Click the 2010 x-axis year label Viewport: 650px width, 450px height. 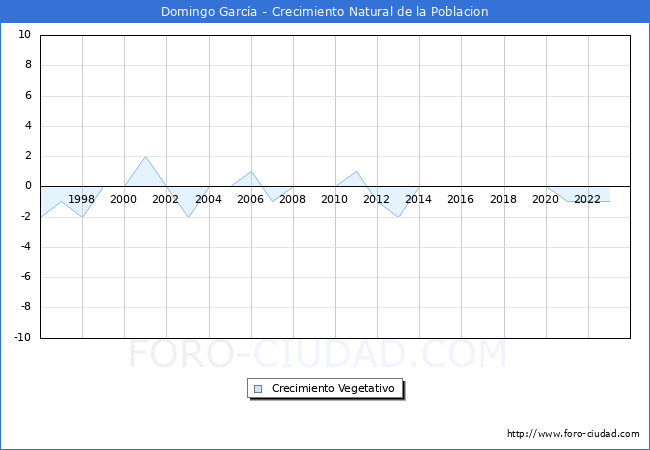point(335,199)
